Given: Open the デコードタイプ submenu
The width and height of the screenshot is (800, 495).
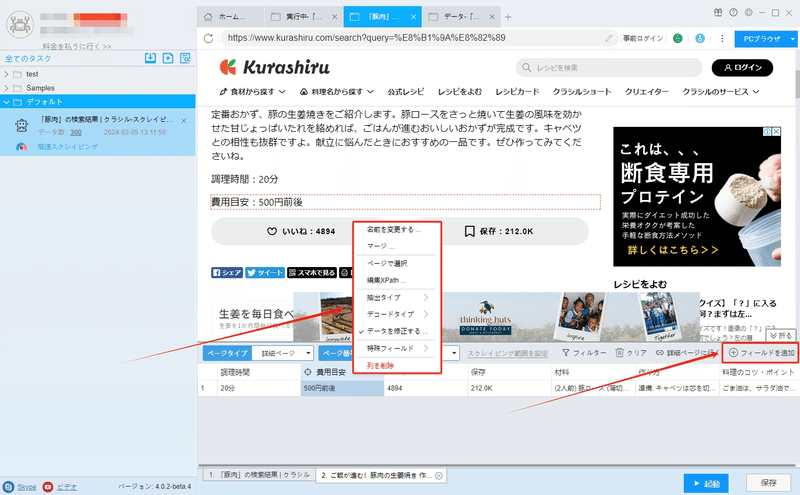Looking at the screenshot, I should 396,314.
